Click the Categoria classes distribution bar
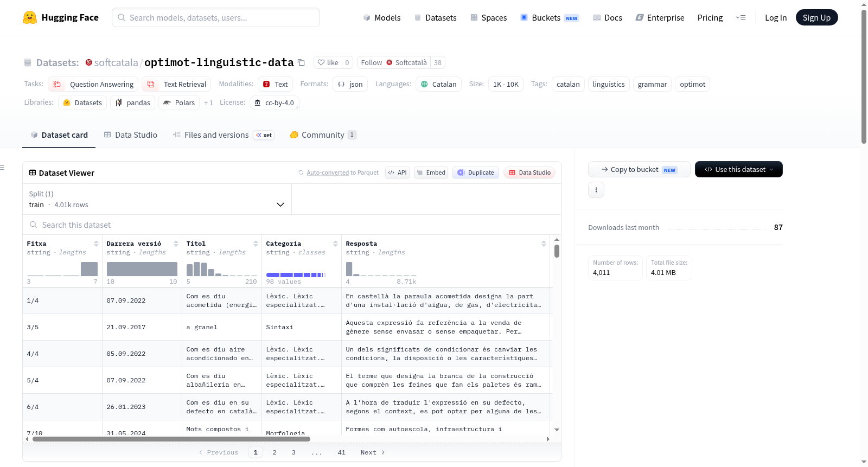The image size is (868, 467). (296, 275)
